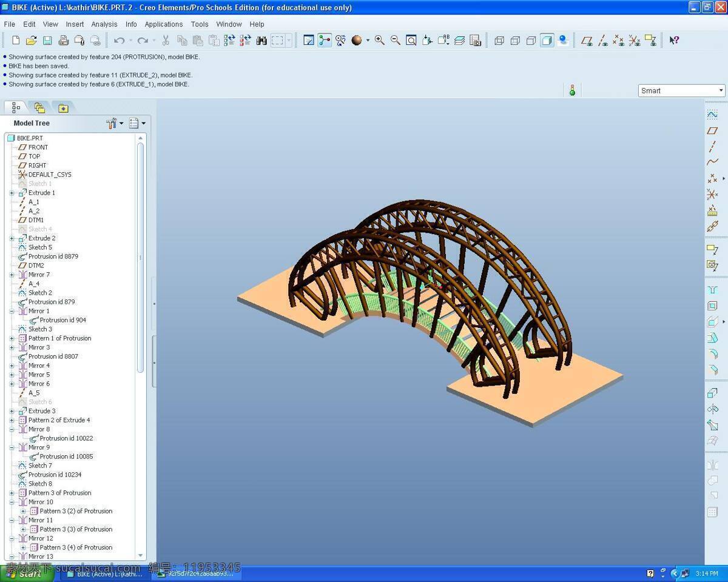
Task: Toggle coordinate systems display
Action: 634,41
